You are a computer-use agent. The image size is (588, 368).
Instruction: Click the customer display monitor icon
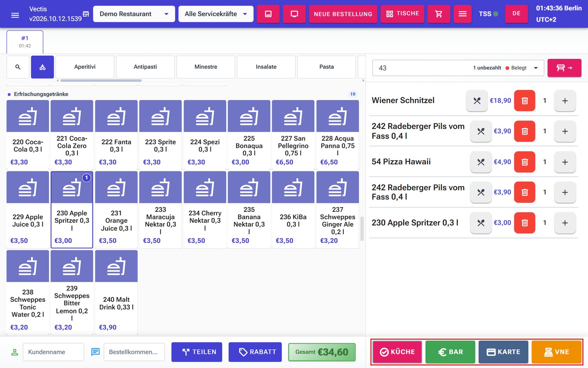tap(294, 14)
